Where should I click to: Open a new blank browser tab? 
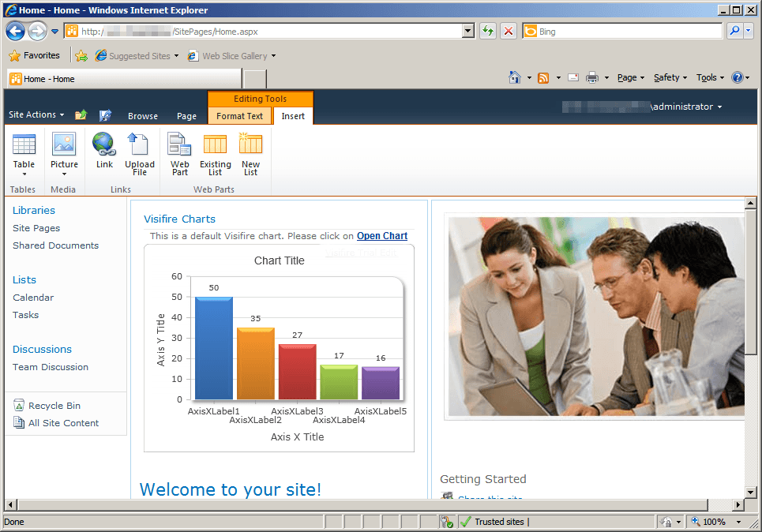point(254,79)
